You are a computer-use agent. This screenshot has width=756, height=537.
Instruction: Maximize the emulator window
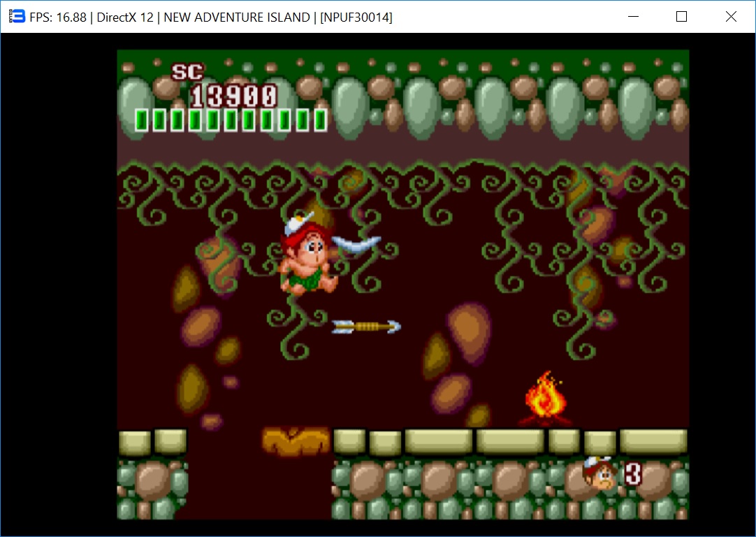coord(682,17)
